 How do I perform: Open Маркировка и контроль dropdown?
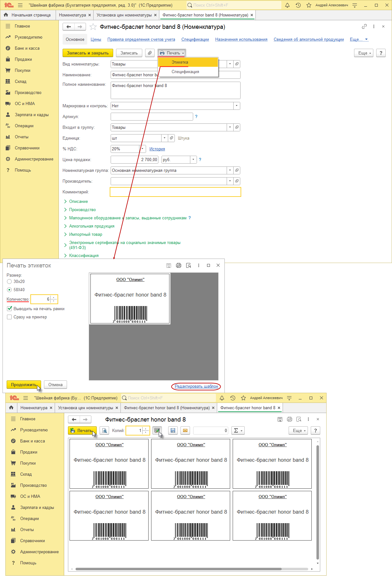point(237,106)
